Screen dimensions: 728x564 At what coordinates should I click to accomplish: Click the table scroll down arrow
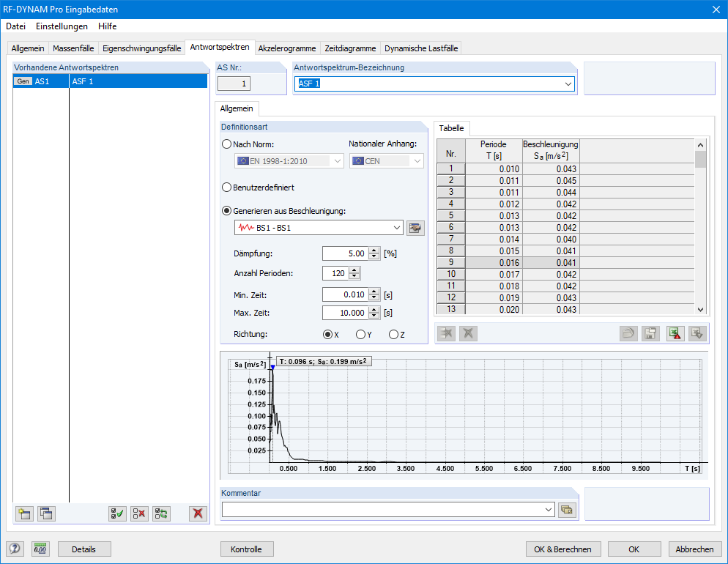coord(700,310)
